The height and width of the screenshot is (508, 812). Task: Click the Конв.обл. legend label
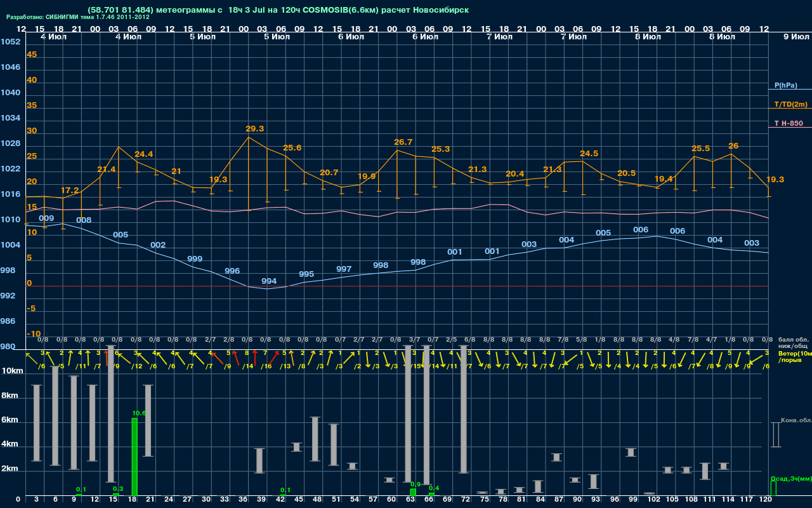[x=796, y=420]
